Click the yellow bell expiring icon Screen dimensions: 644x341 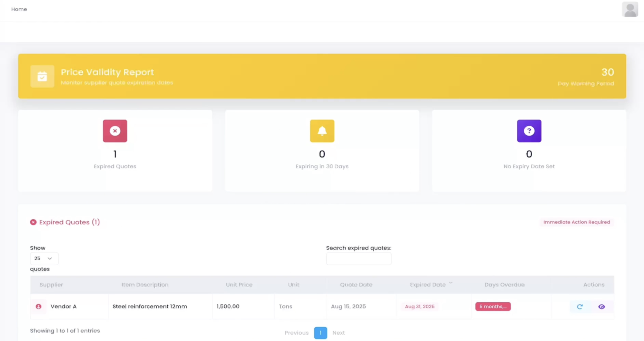pos(322,131)
